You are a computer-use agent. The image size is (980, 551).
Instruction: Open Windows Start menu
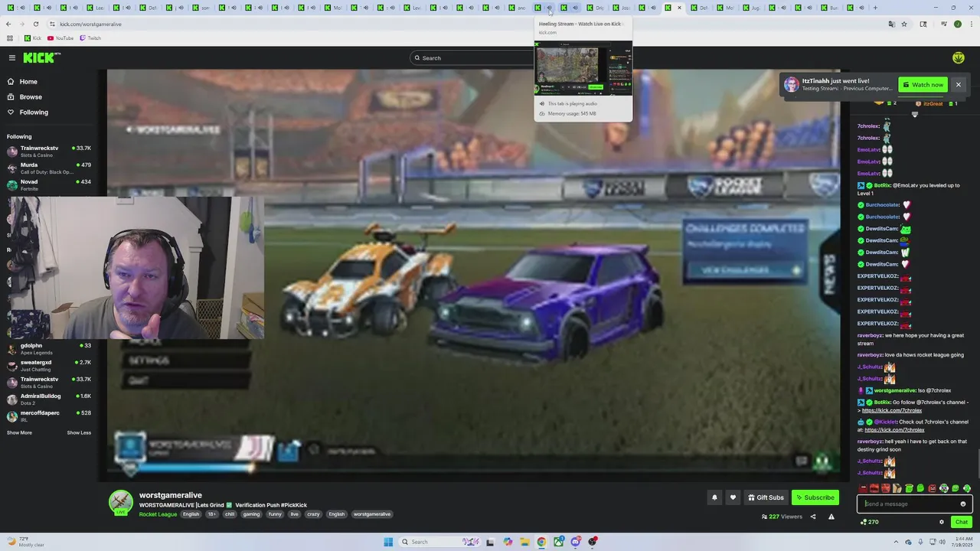point(388,542)
